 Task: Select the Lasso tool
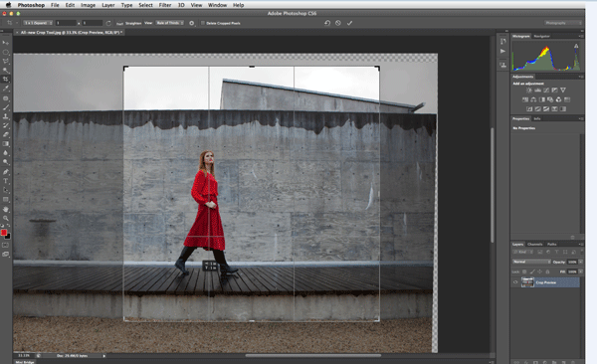click(5, 62)
